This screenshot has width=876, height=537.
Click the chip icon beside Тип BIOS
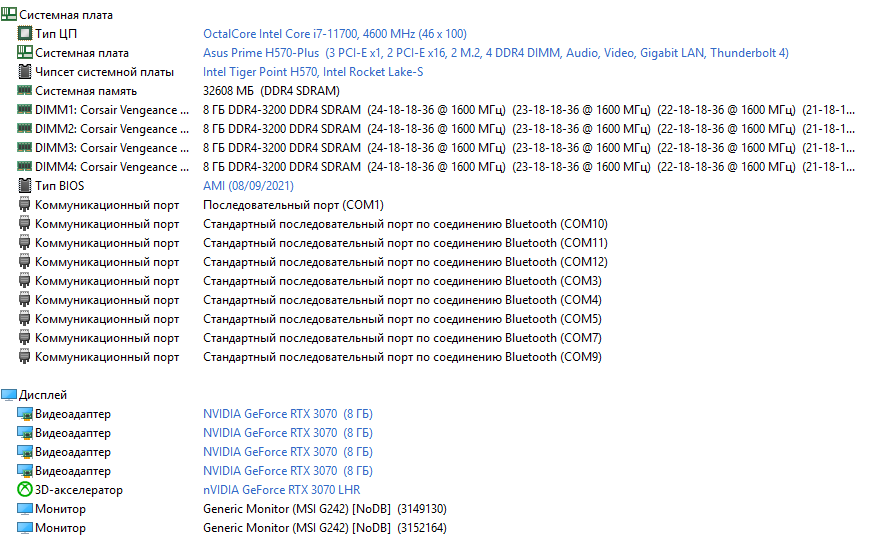25,186
